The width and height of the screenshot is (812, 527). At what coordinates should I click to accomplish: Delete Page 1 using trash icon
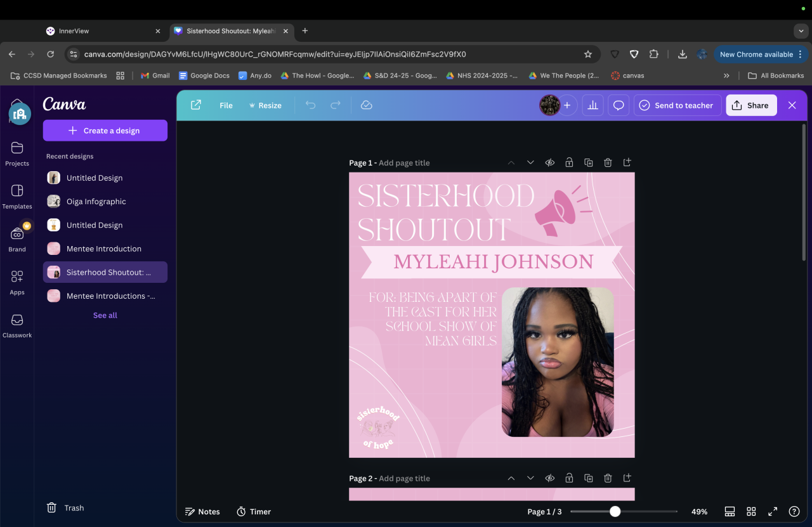point(608,163)
